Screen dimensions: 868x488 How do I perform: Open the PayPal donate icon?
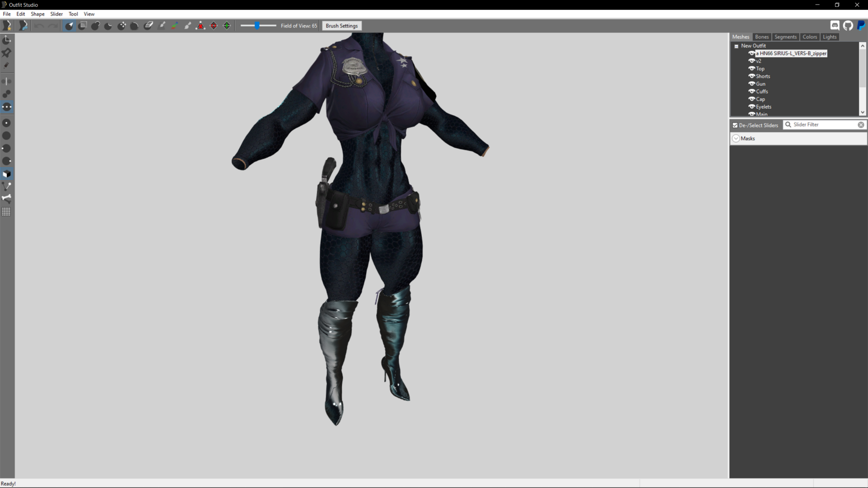[861, 26]
